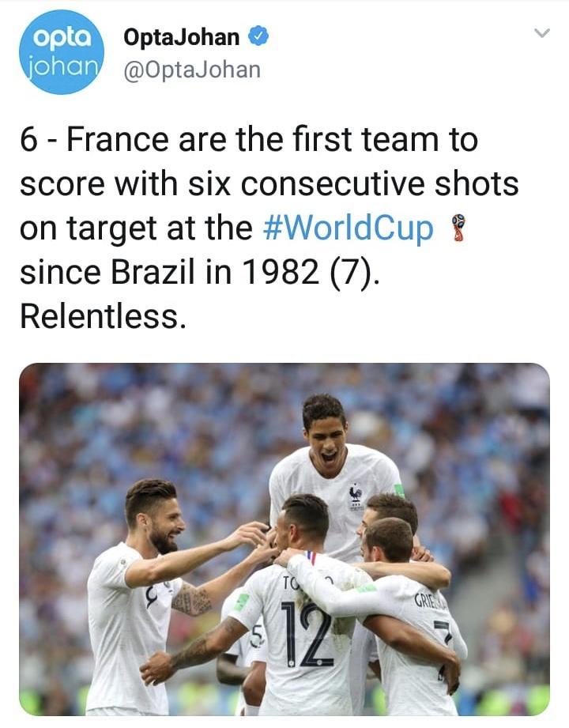Click the World Cup trophy emoji
This screenshot has width=569, height=728.
click(x=458, y=228)
